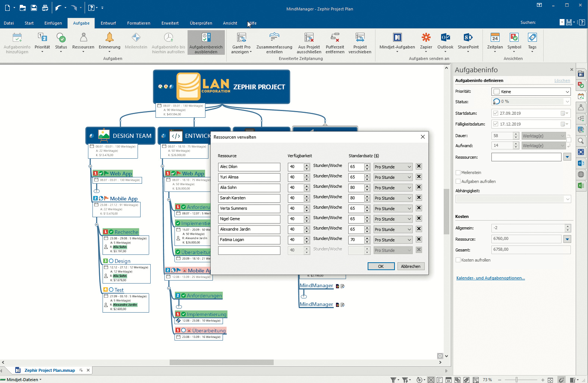This screenshot has width=588, height=383.
Task: Click the Zapier send icon
Action: (426, 38)
